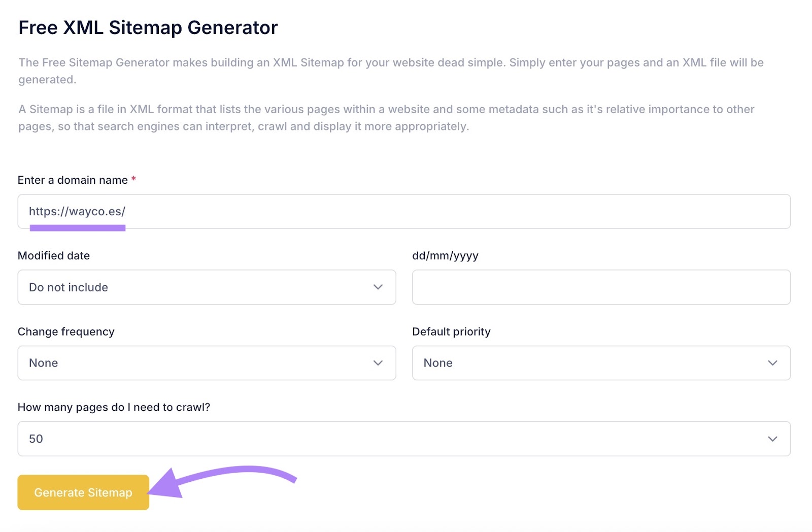
Task: Click 'None' under Change frequency
Action: pos(43,362)
